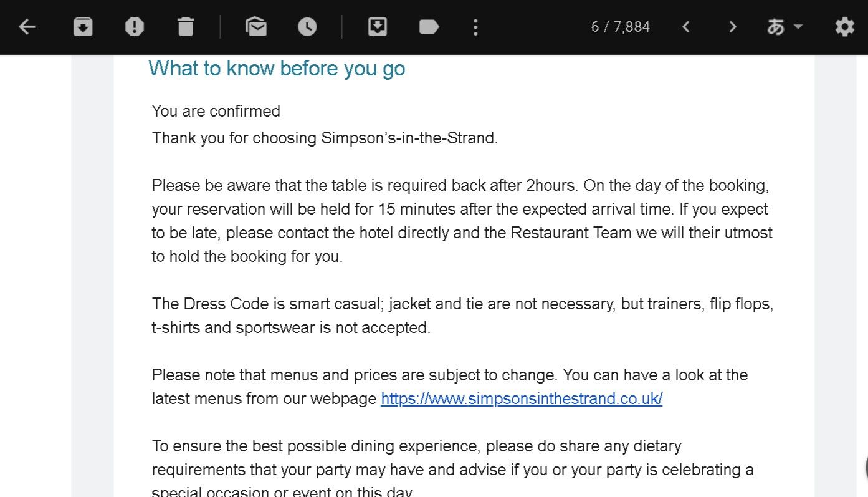868x497 pixels.
Task: Open the Labels tag icon
Action: [429, 27]
